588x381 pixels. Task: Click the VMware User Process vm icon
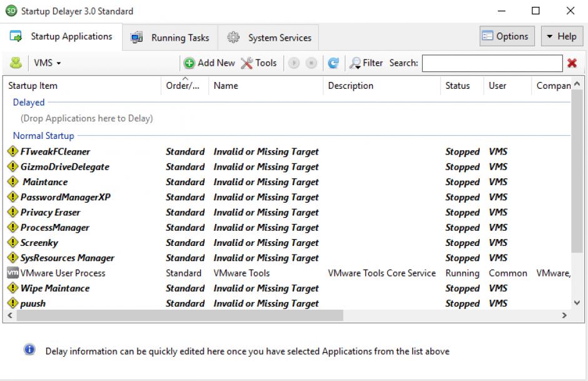pos(13,273)
